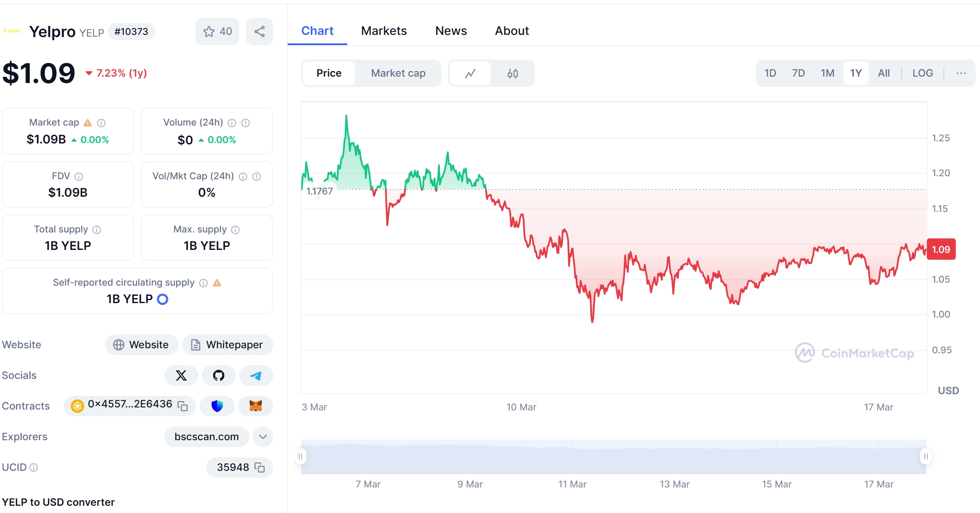Set chart range to 1D

770,73
